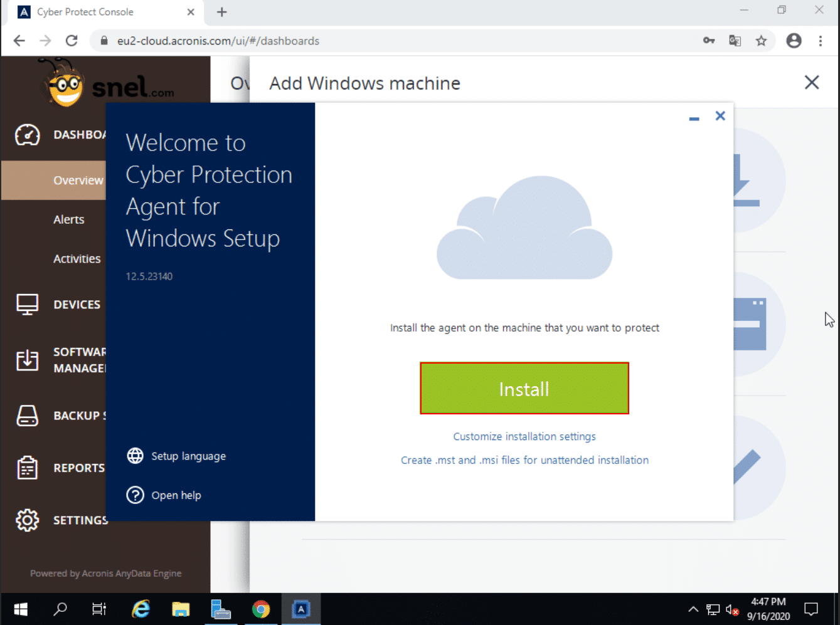Screen dimensions: 840x625
Task: Click the Open help question mark icon
Action: (135, 495)
